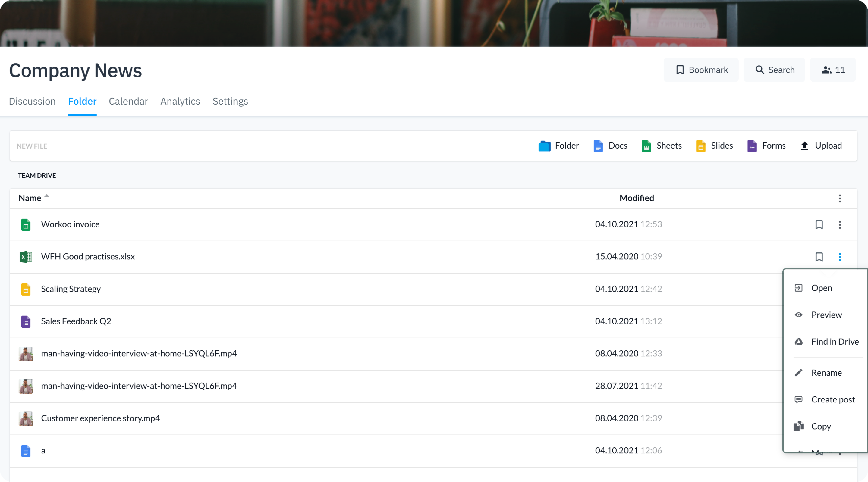Bookmark the WFH Good practises file
The image size is (868, 482).
tap(819, 257)
